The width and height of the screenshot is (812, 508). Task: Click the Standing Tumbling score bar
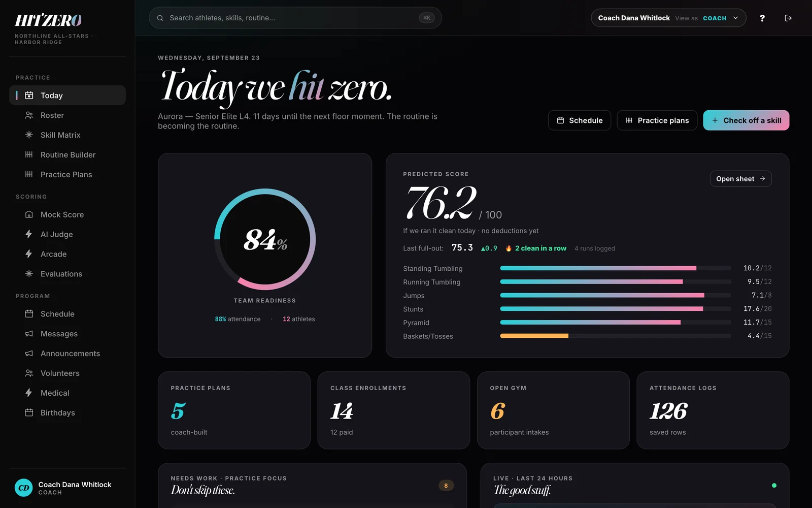(x=615, y=268)
